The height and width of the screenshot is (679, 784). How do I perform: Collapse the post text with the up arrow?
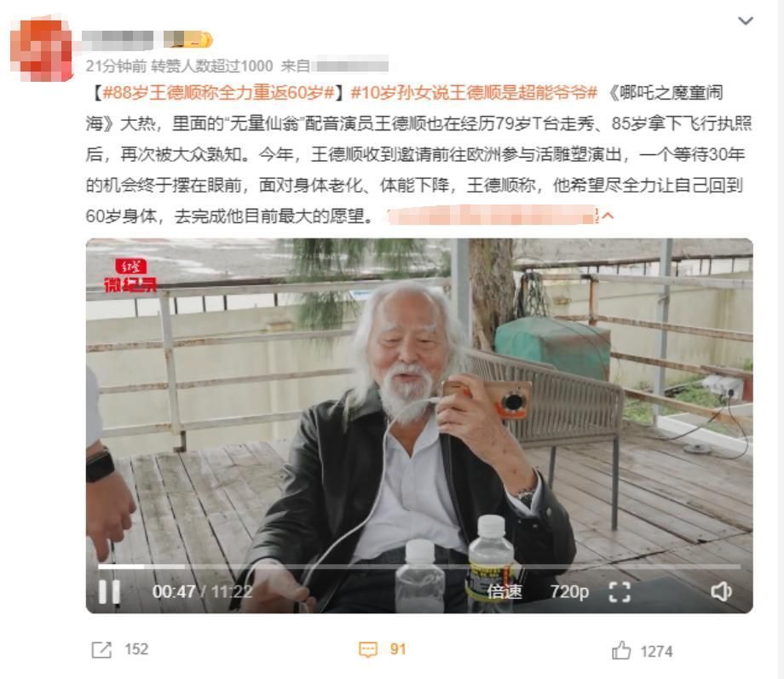point(608,216)
